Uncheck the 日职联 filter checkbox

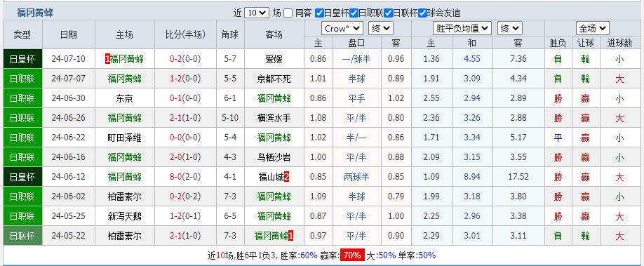354,13
